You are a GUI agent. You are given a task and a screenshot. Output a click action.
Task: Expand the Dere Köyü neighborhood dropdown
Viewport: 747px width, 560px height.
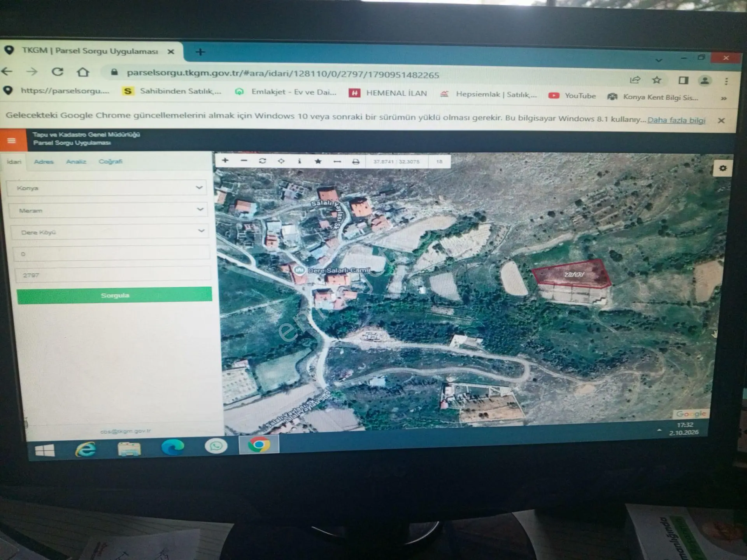(109, 232)
